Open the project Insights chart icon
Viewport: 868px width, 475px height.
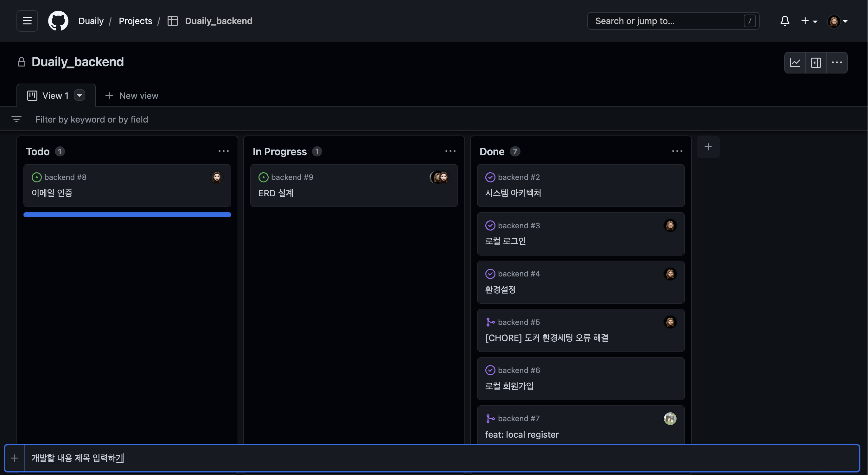point(795,63)
